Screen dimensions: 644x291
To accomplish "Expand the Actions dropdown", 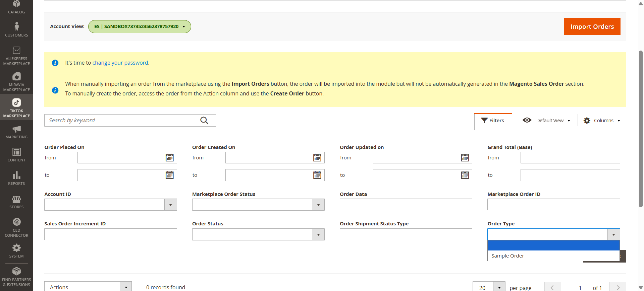I will pyautogui.click(x=88, y=287).
